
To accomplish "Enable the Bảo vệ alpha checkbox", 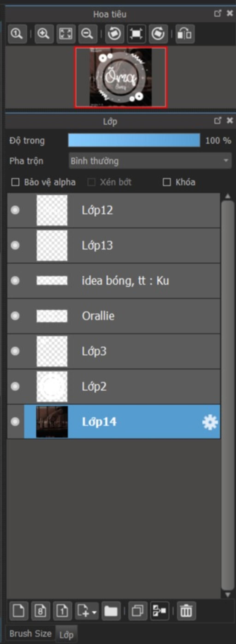I will click(15, 182).
